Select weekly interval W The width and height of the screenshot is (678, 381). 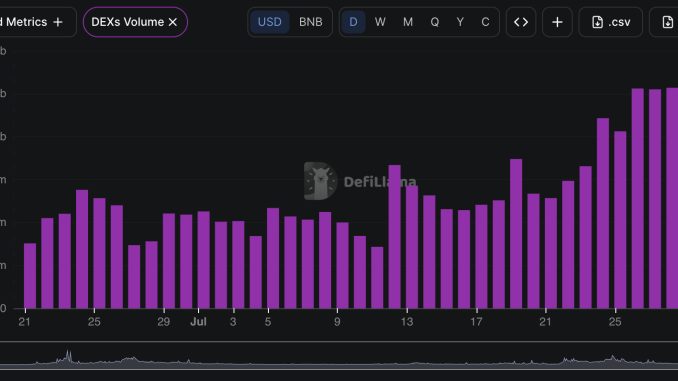tap(380, 22)
